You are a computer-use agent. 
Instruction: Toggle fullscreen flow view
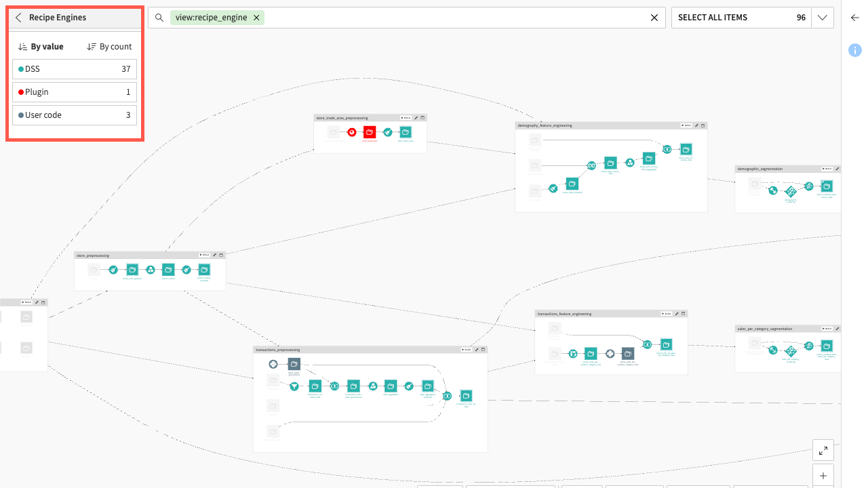pyautogui.click(x=823, y=450)
